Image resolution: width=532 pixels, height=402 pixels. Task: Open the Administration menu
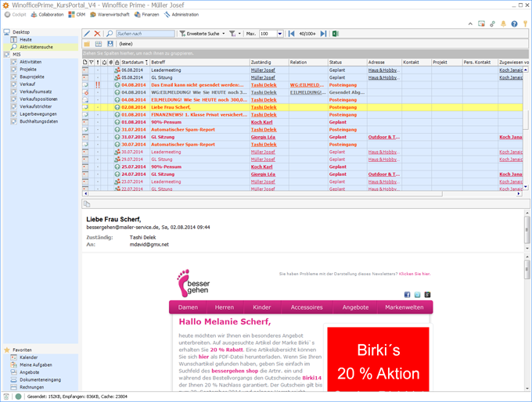pyautogui.click(x=182, y=15)
